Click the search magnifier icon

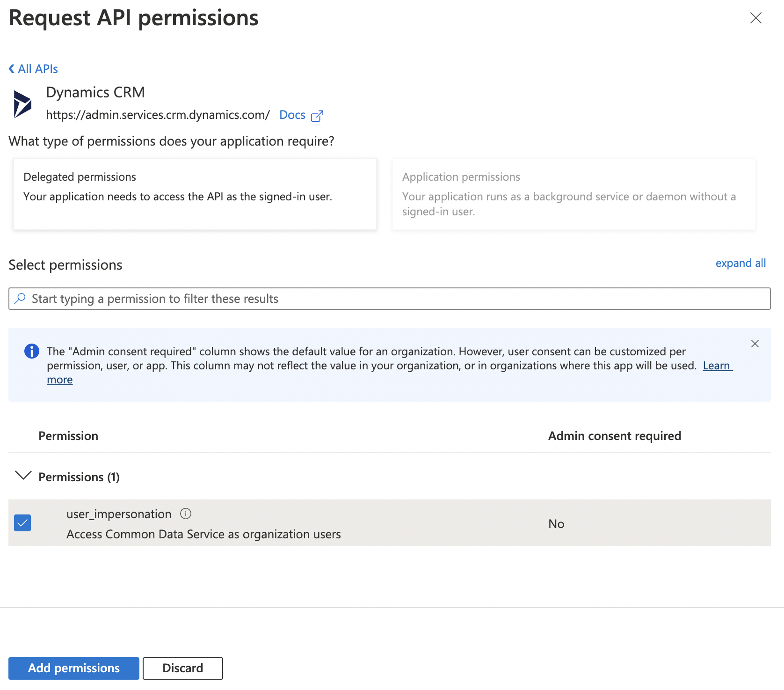point(20,299)
